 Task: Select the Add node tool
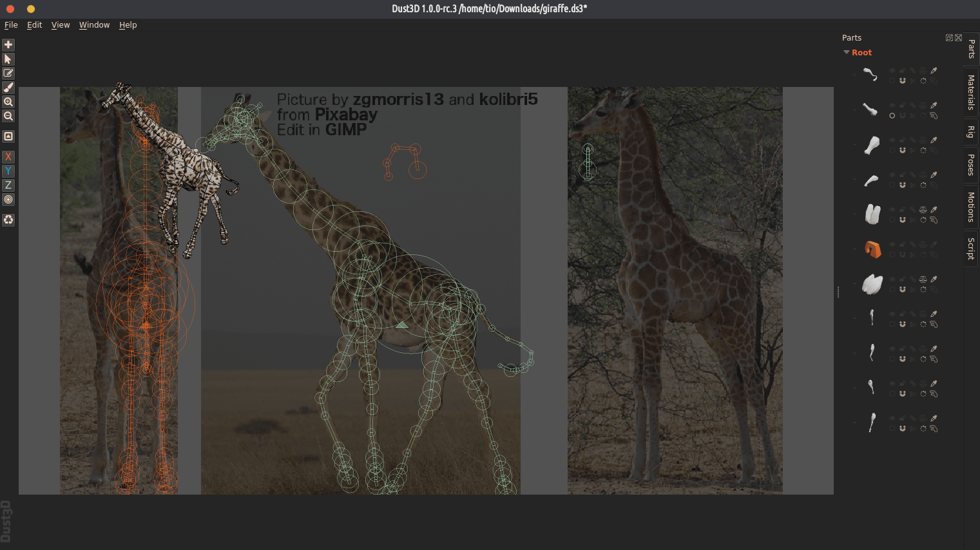pos(8,44)
